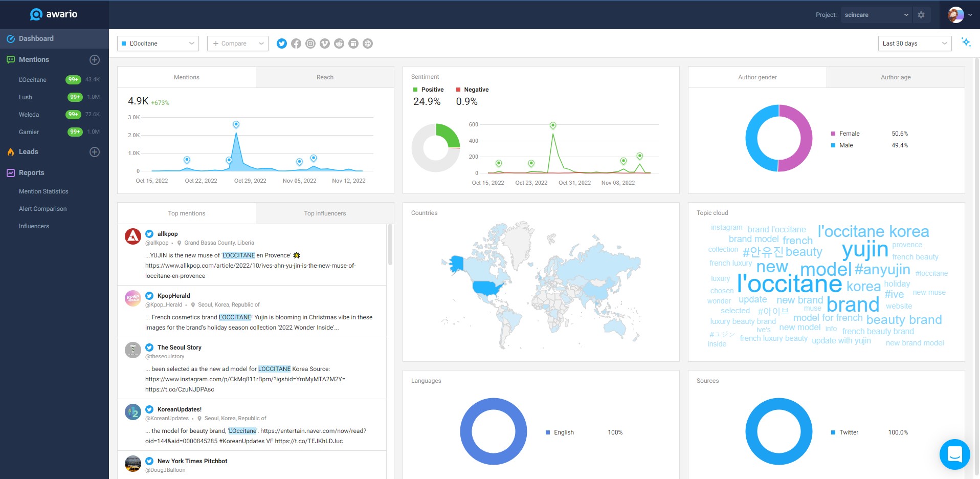Open the user avatar menu
This screenshot has height=479, width=980.
click(960, 15)
